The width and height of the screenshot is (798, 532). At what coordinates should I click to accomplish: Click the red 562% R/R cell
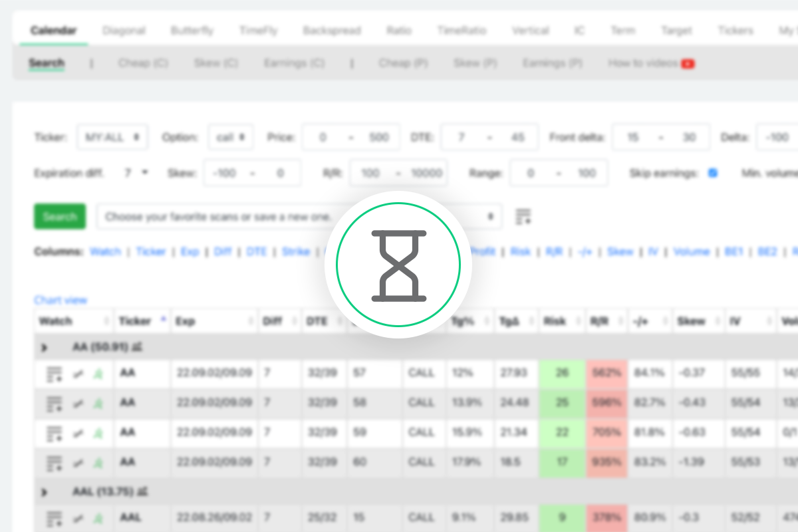coord(606,374)
